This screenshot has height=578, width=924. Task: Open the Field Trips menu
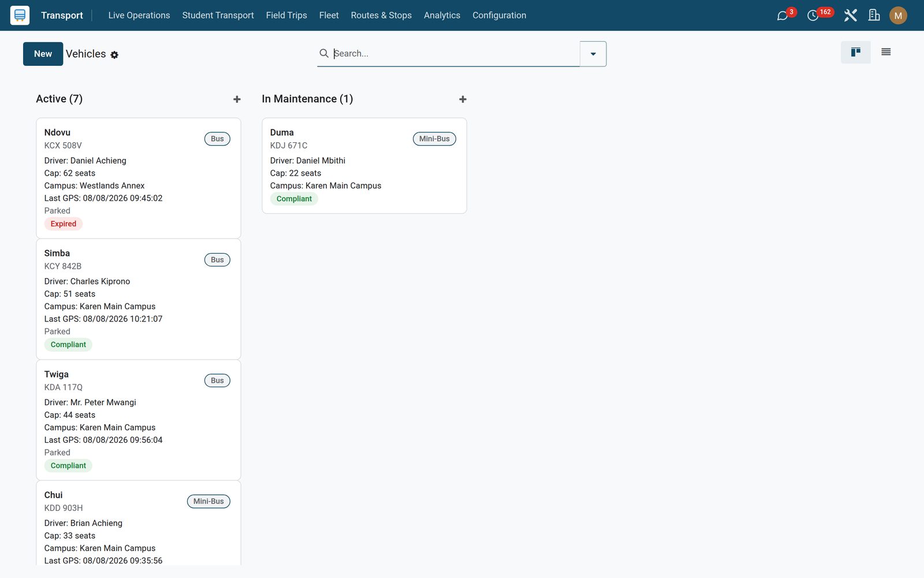(x=286, y=15)
